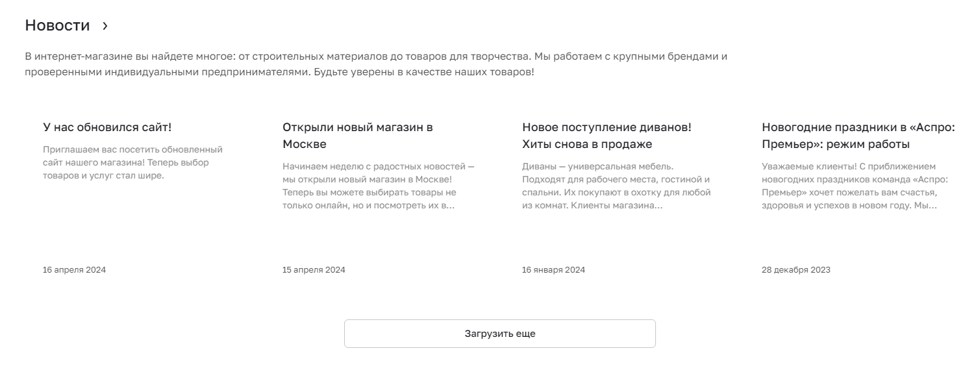Viewport: 980px width, 370px height.
Task: Click text 'Будьте уверены в качестве наших товаров!'
Action: (424, 72)
